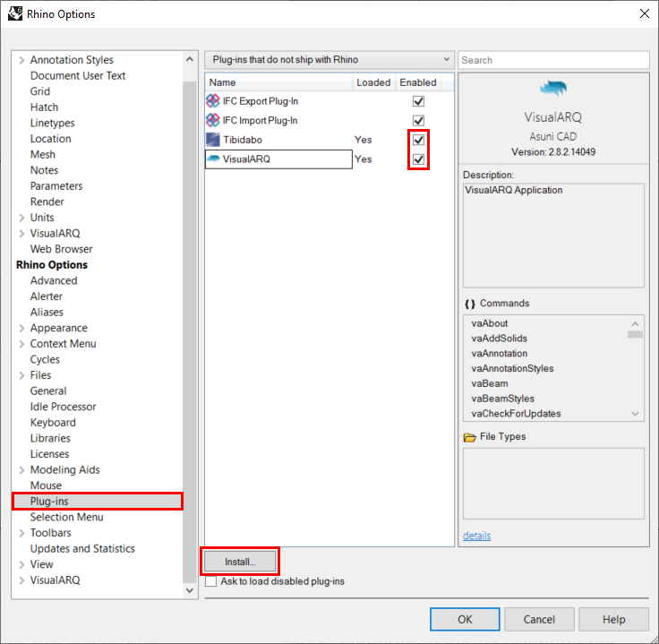Select the vaAnnotation command
Screen dimensions: 659x644
click(499, 354)
